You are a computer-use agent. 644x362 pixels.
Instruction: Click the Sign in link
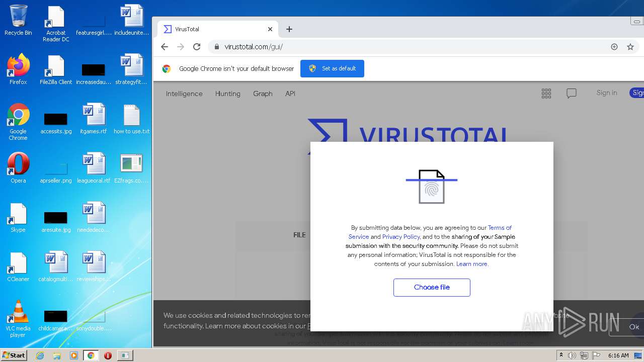pos(607,93)
